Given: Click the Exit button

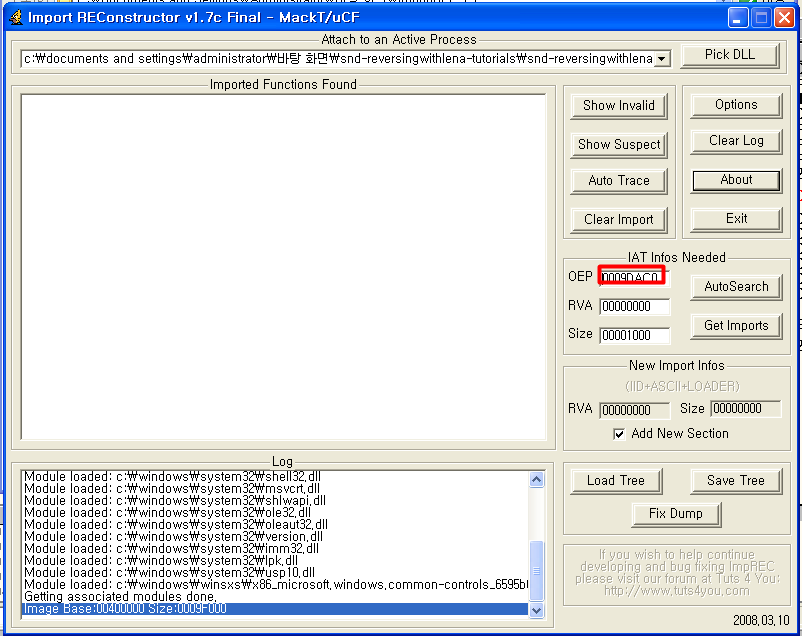Looking at the screenshot, I should (736, 220).
